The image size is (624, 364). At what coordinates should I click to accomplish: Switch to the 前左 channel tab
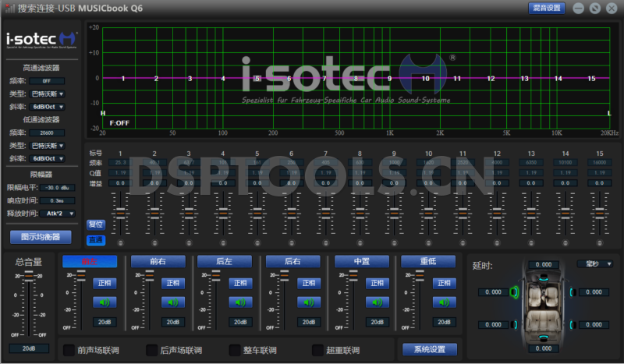(x=90, y=261)
